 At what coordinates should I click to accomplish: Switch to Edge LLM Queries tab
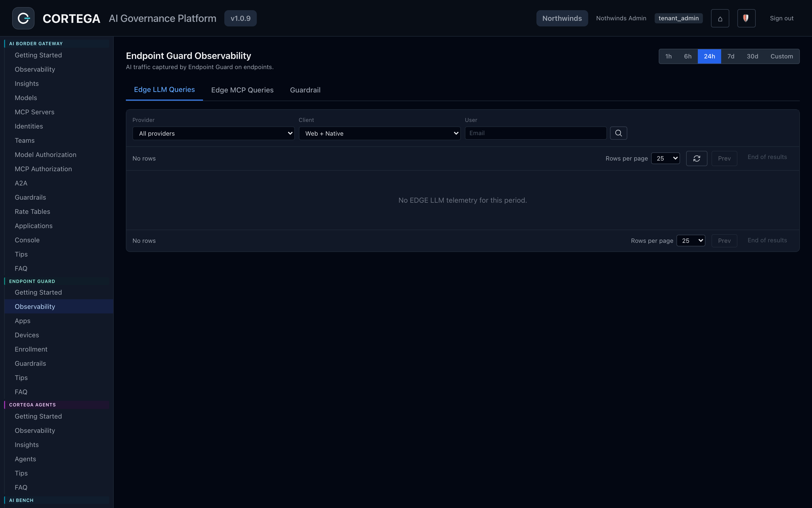[x=164, y=90]
